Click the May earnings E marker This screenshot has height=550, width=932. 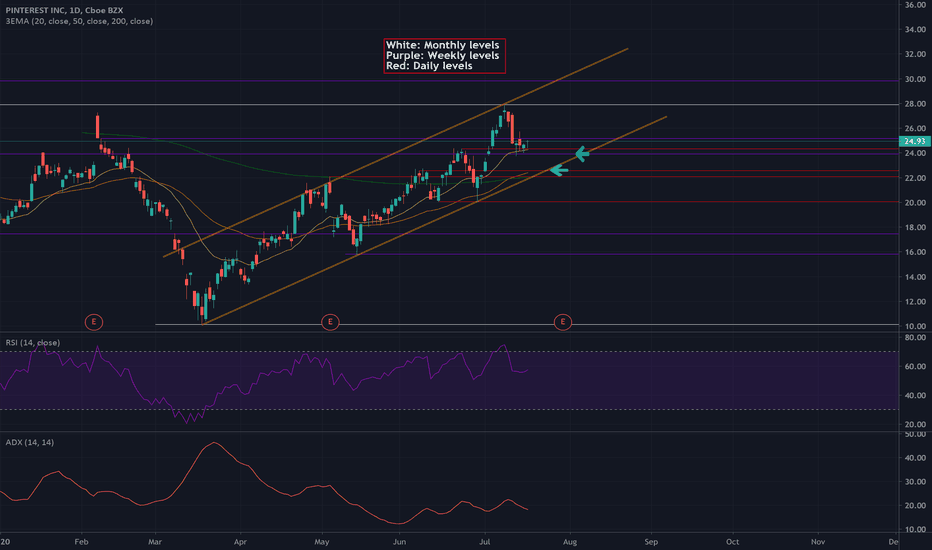(x=330, y=322)
